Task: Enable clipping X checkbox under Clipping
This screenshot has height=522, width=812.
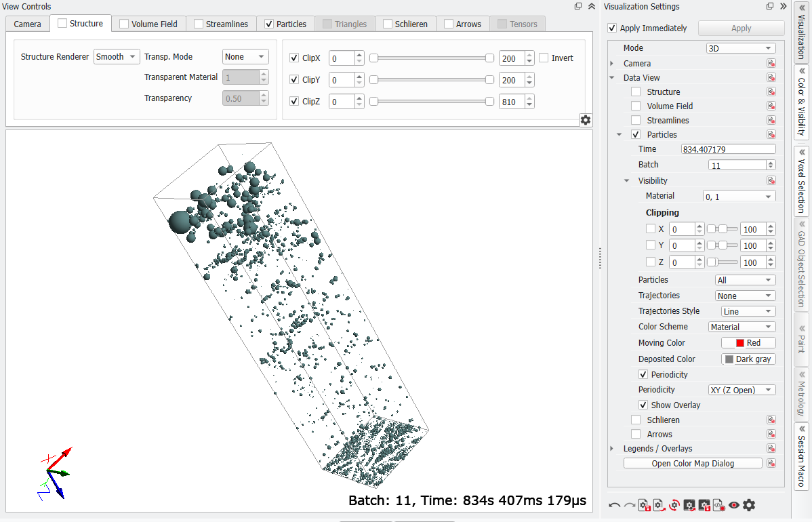Action: coord(651,228)
